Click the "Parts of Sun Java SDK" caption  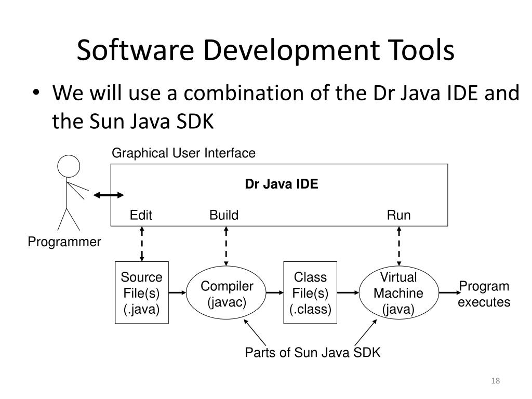pos(312,353)
